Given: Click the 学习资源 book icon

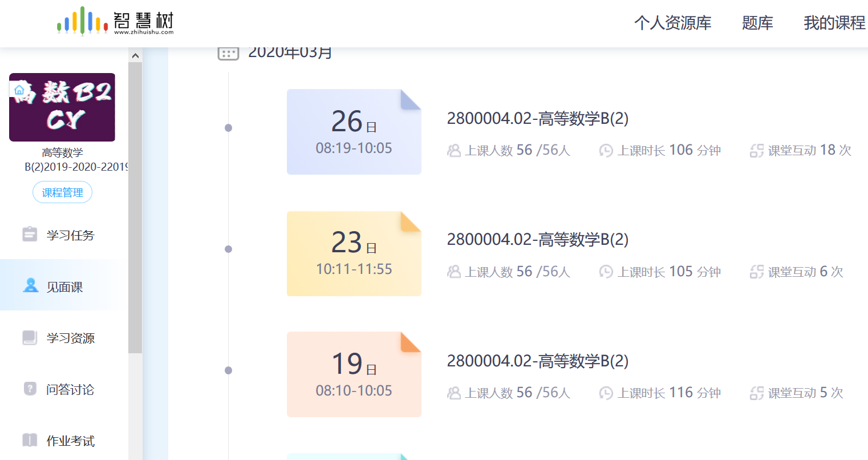Looking at the screenshot, I should [x=30, y=337].
